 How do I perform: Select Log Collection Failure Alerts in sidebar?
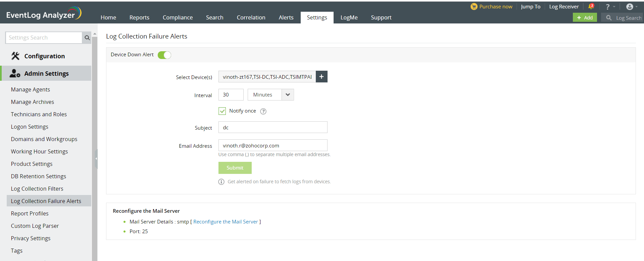click(x=49, y=201)
